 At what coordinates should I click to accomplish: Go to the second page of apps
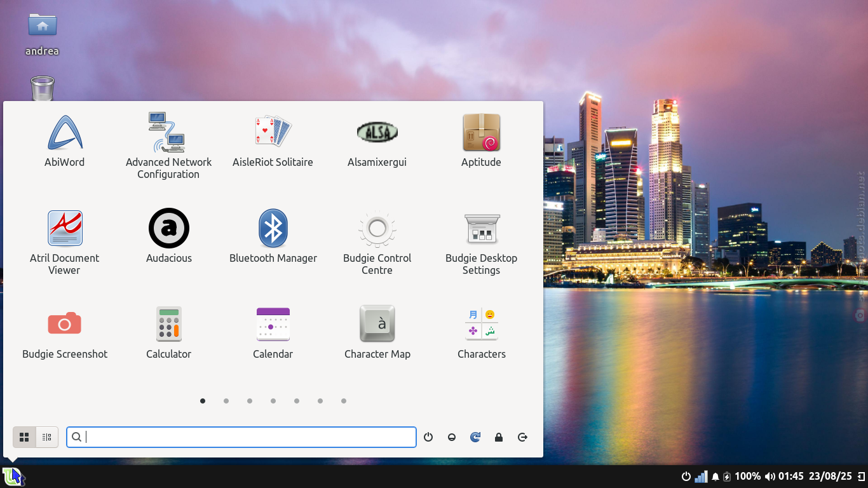point(226,401)
